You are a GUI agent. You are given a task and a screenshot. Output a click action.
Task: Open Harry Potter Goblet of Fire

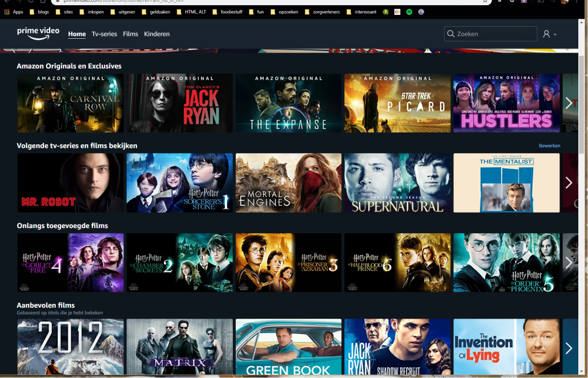click(x=70, y=263)
